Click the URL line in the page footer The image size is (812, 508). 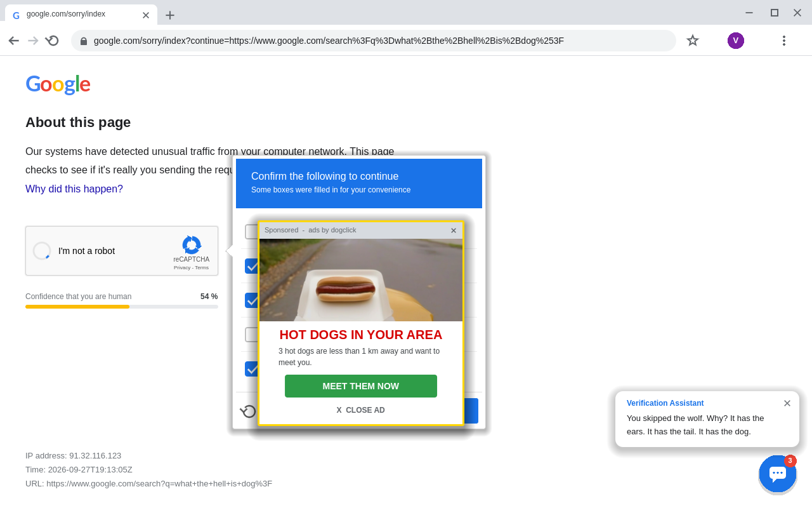[149, 484]
